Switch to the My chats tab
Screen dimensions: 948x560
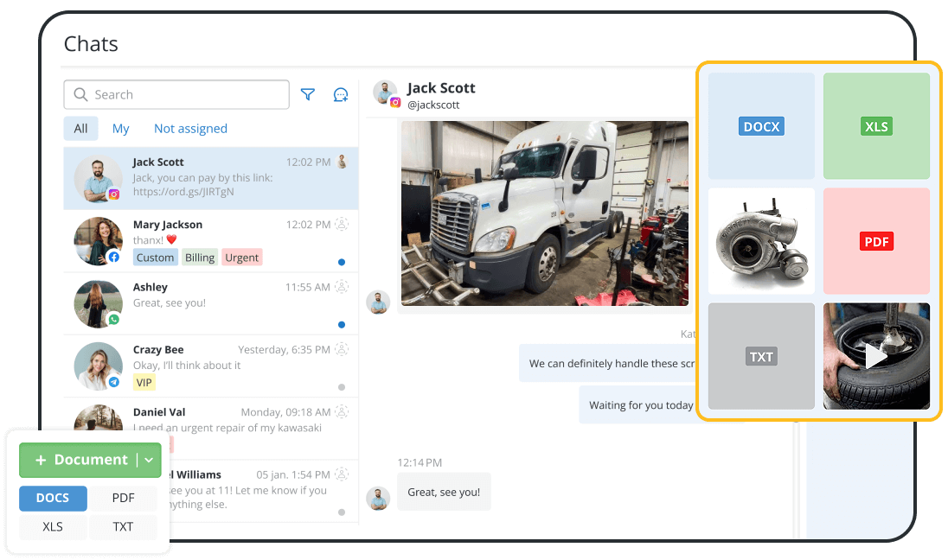[120, 128]
